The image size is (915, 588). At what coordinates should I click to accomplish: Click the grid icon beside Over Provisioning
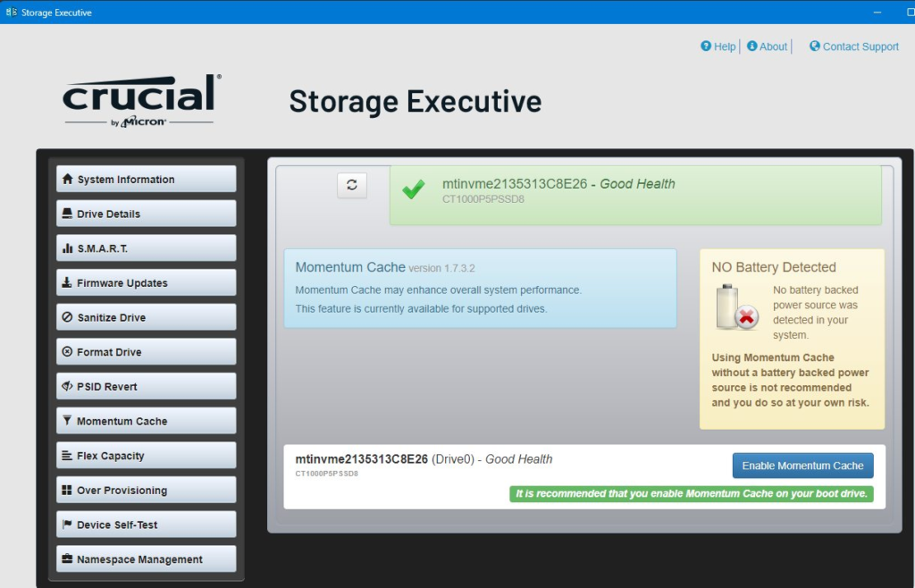[x=67, y=490]
